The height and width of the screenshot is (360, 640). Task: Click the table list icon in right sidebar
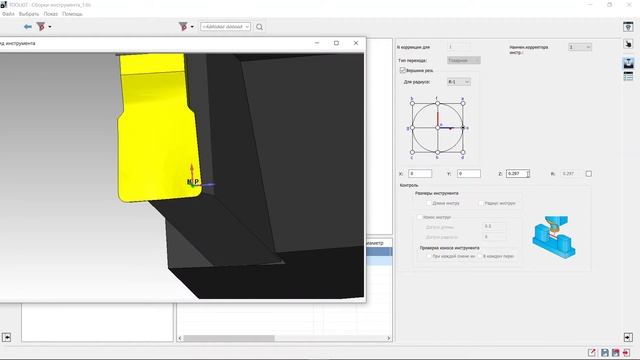[x=628, y=76]
